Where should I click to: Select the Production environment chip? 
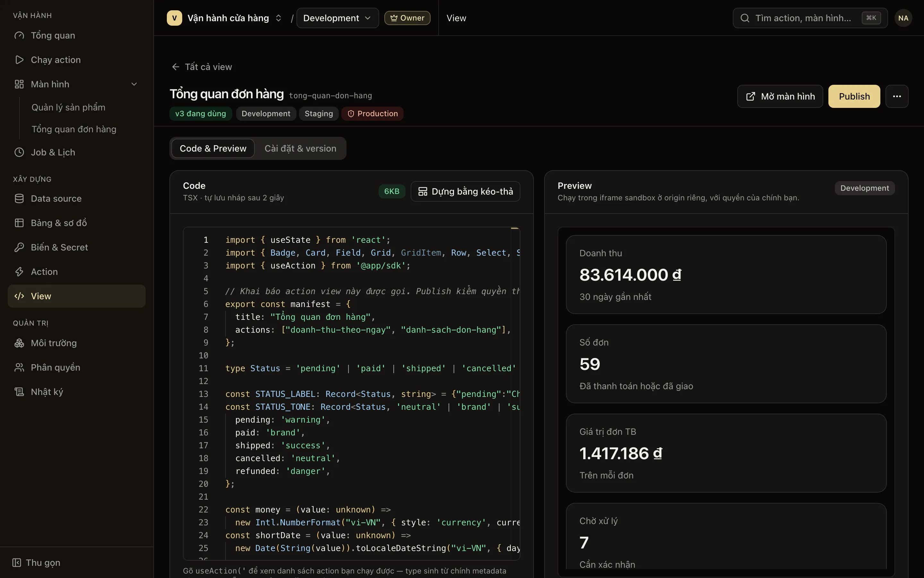372,114
